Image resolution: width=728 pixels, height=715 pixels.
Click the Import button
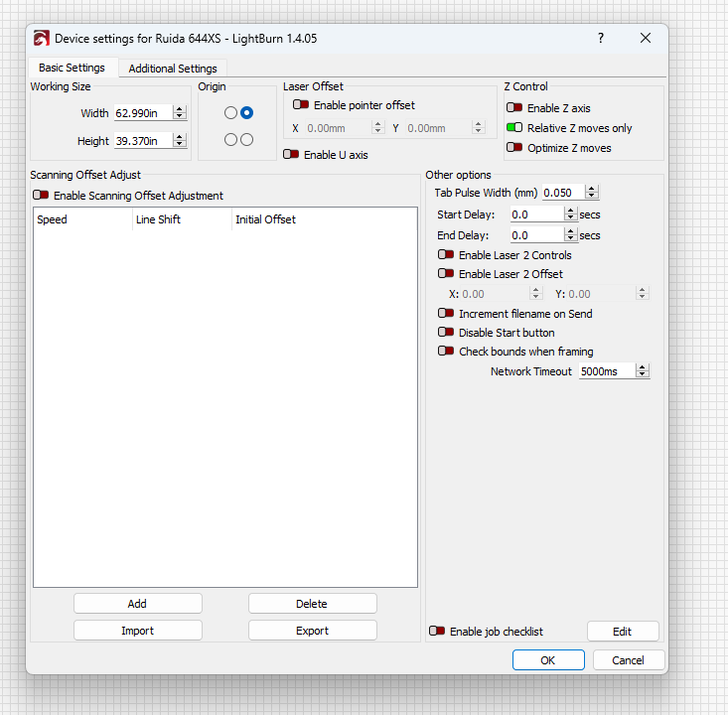137,631
